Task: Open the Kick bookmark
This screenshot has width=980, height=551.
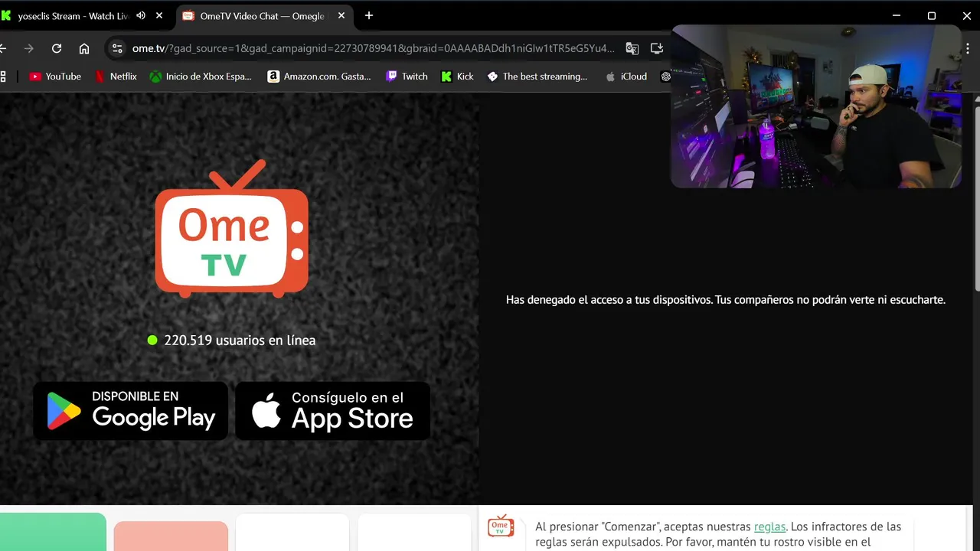Action: tap(457, 77)
